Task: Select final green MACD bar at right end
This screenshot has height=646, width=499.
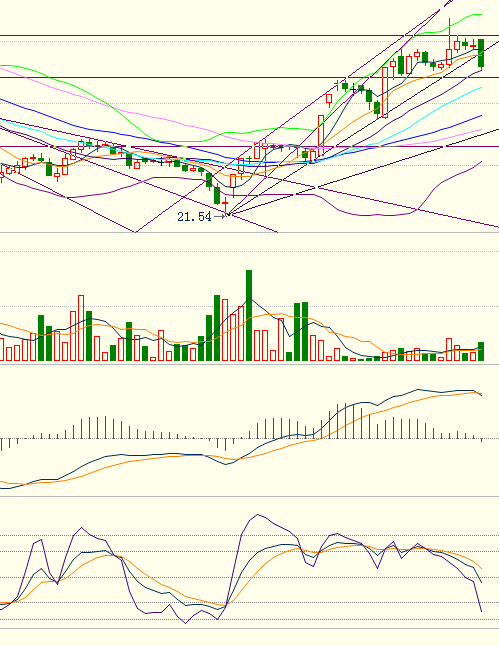Action: pos(481,440)
